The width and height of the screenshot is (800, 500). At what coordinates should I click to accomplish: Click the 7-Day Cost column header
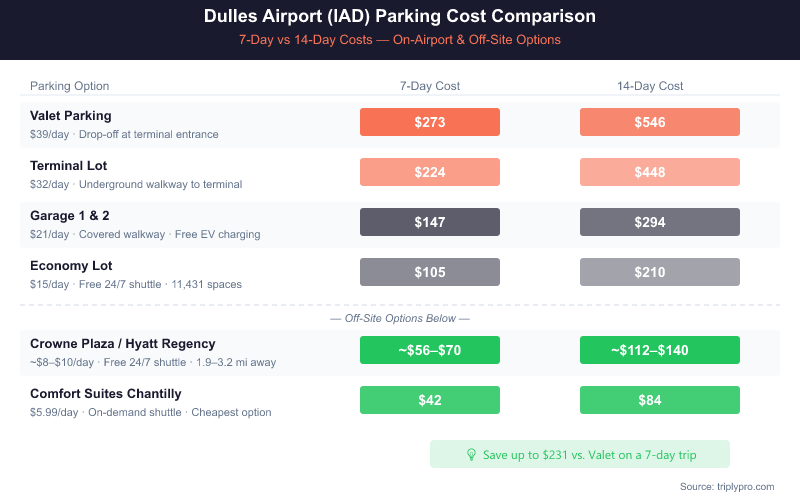[430, 86]
